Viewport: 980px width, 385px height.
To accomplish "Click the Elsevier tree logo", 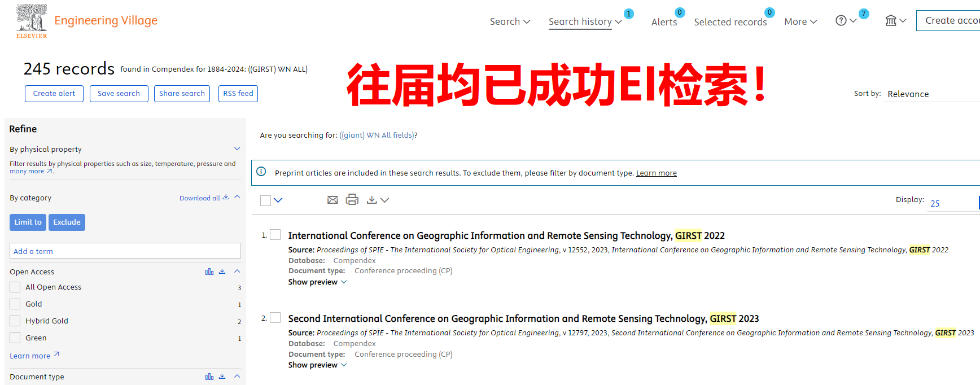I will pos(32,21).
